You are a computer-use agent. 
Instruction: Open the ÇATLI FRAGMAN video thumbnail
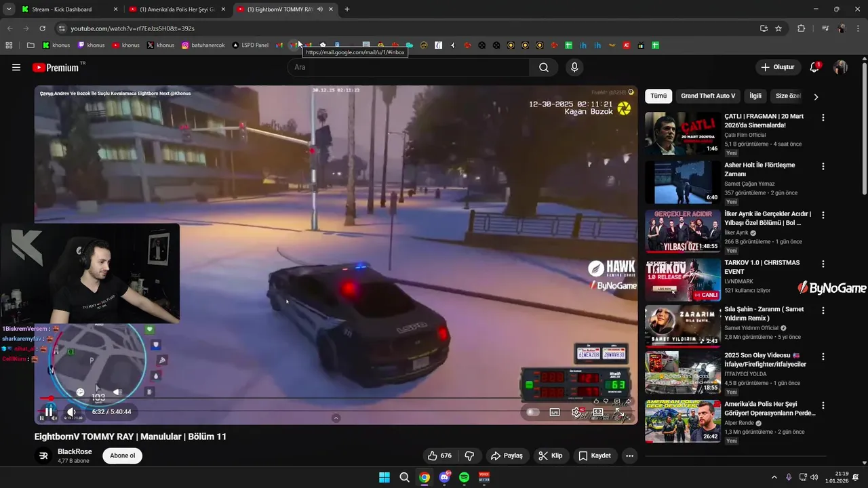[x=683, y=134]
